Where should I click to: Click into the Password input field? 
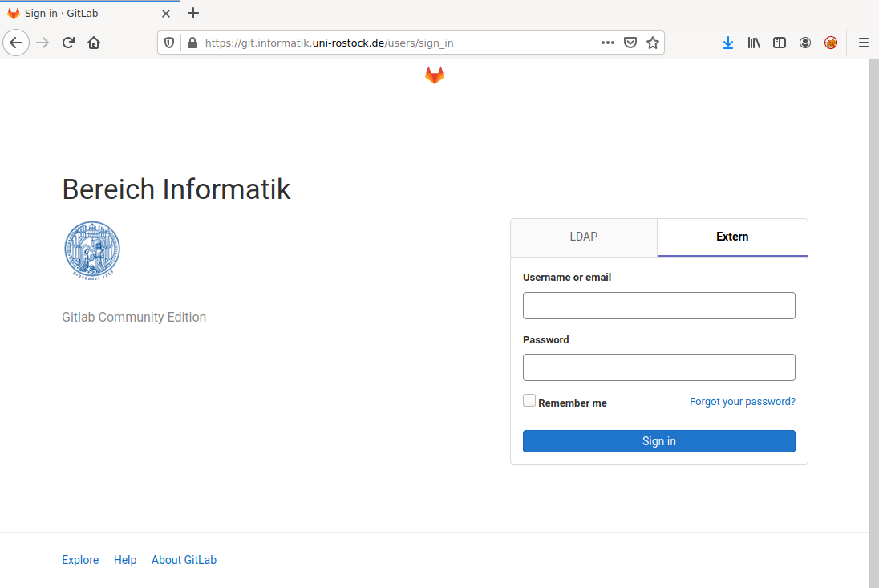click(x=658, y=367)
